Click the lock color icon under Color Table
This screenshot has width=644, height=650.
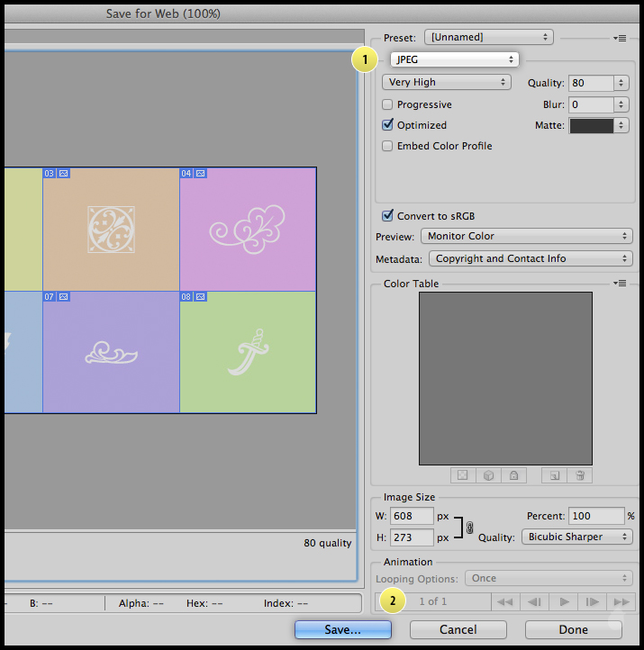(x=512, y=475)
